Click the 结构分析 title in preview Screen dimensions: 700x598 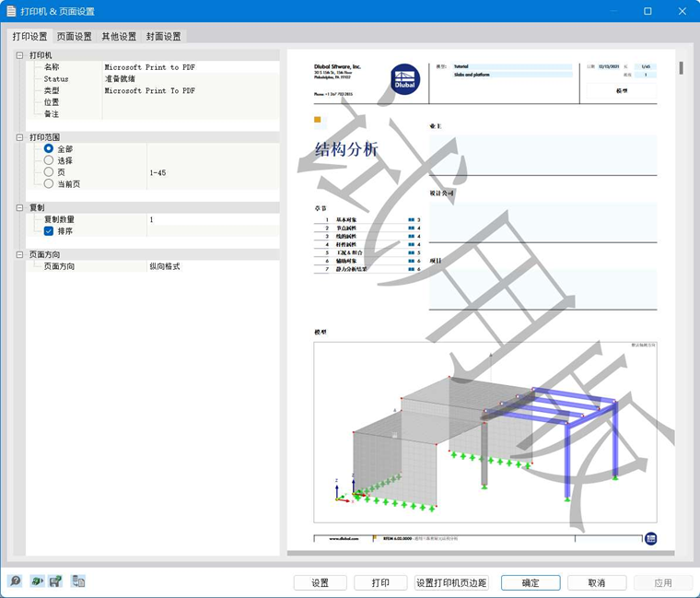(x=346, y=149)
